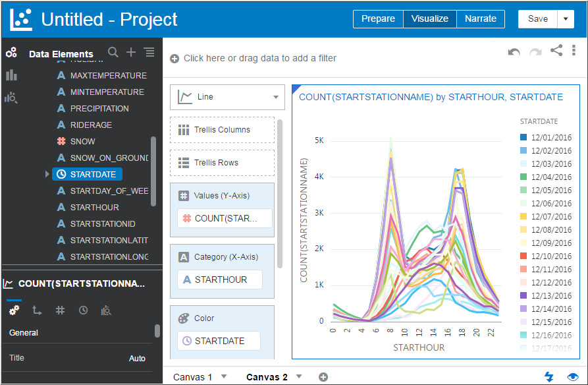Open the Save dropdown arrow
Screen dimensions: 588x385
click(x=566, y=19)
